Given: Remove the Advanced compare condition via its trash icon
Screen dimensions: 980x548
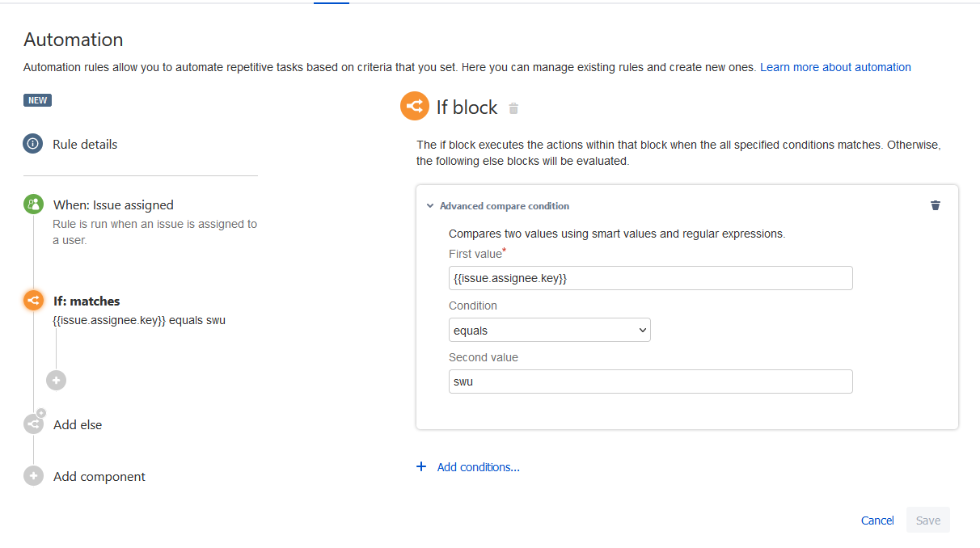Looking at the screenshot, I should coord(936,205).
